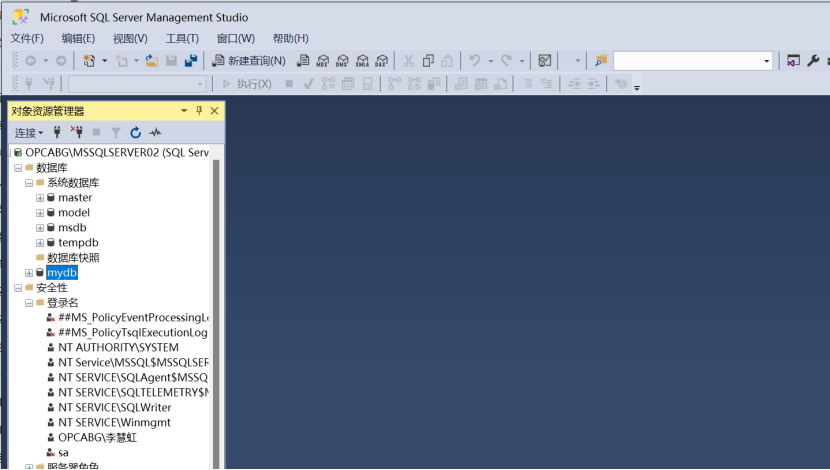The height and width of the screenshot is (470, 830).
Task: Select the NT SERVICE\Winmgmt login
Action: (x=114, y=422)
